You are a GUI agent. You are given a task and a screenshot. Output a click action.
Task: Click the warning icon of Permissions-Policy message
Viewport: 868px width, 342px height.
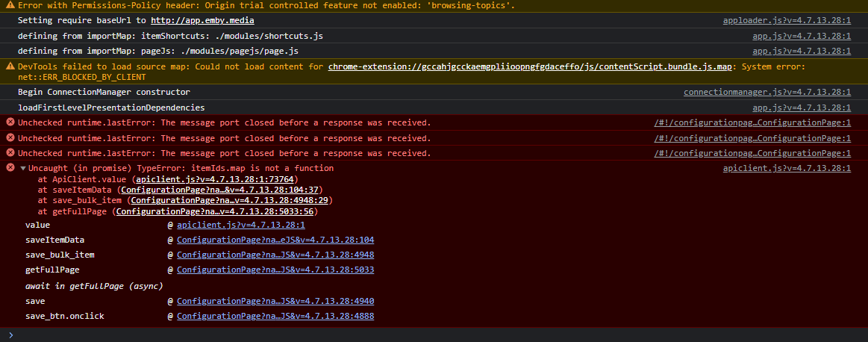tap(10, 5)
